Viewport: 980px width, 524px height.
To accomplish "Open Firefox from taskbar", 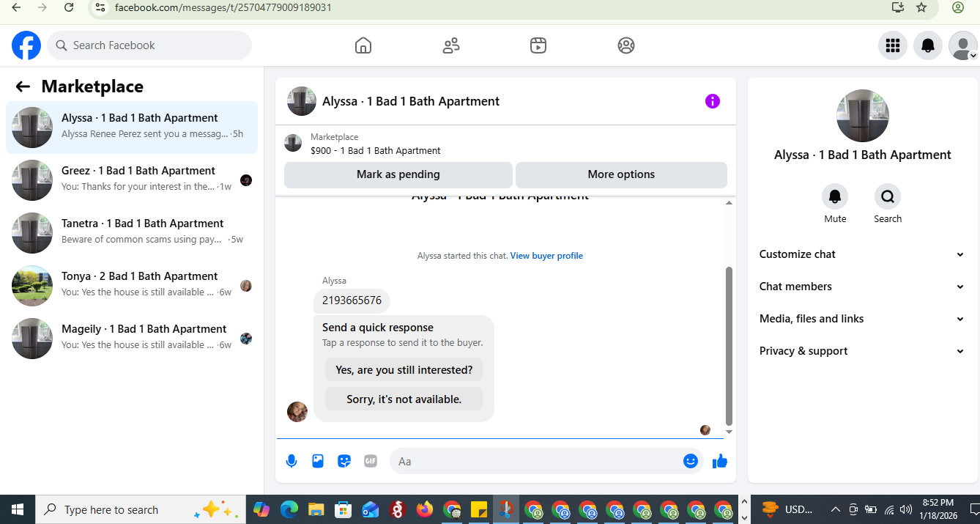I will click(425, 509).
